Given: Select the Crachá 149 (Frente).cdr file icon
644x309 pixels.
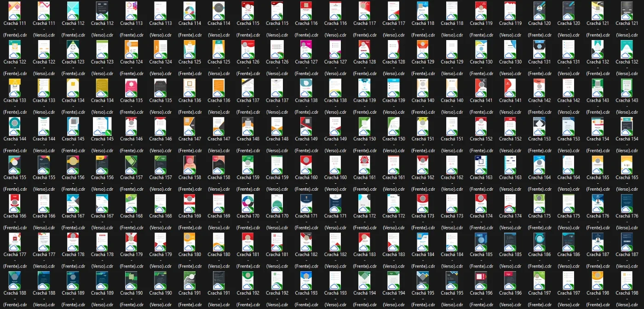Looking at the screenshot, I should (306, 126).
